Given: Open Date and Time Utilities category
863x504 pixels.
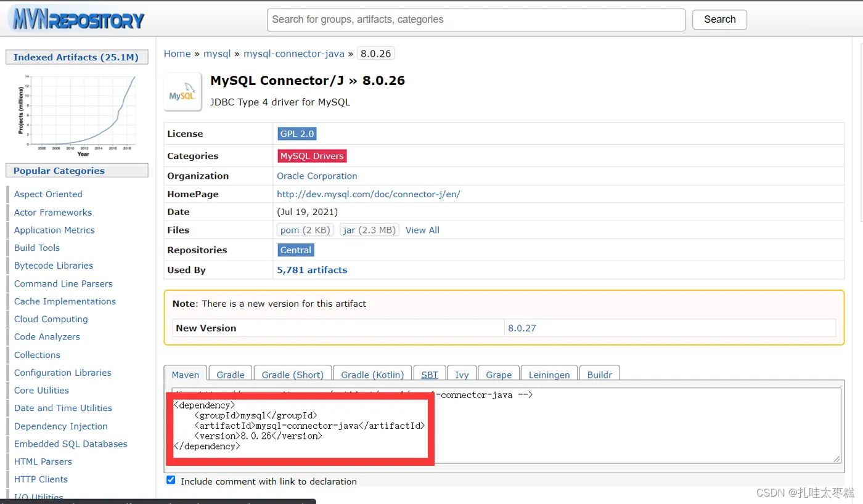Looking at the screenshot, I should point(63,408).
